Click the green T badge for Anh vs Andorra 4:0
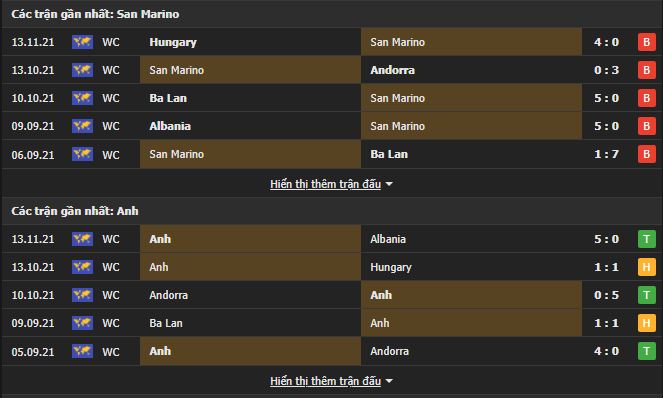 [647, 351]
